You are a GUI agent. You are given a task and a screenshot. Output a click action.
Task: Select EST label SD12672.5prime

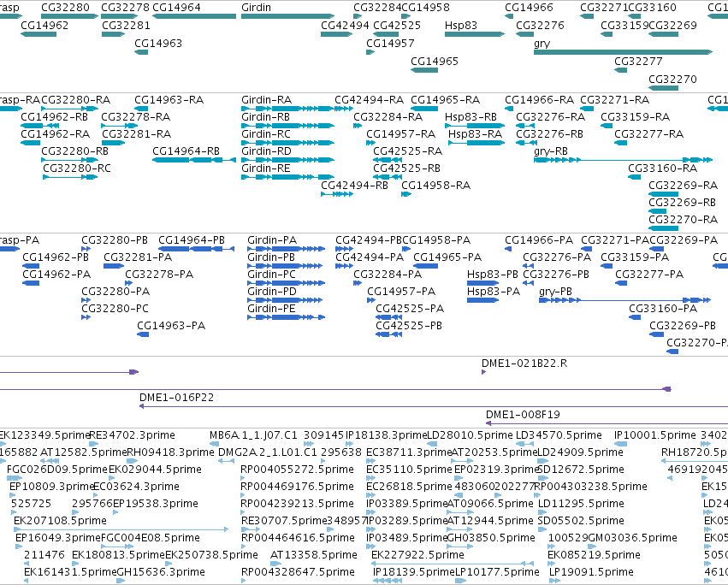581,470
